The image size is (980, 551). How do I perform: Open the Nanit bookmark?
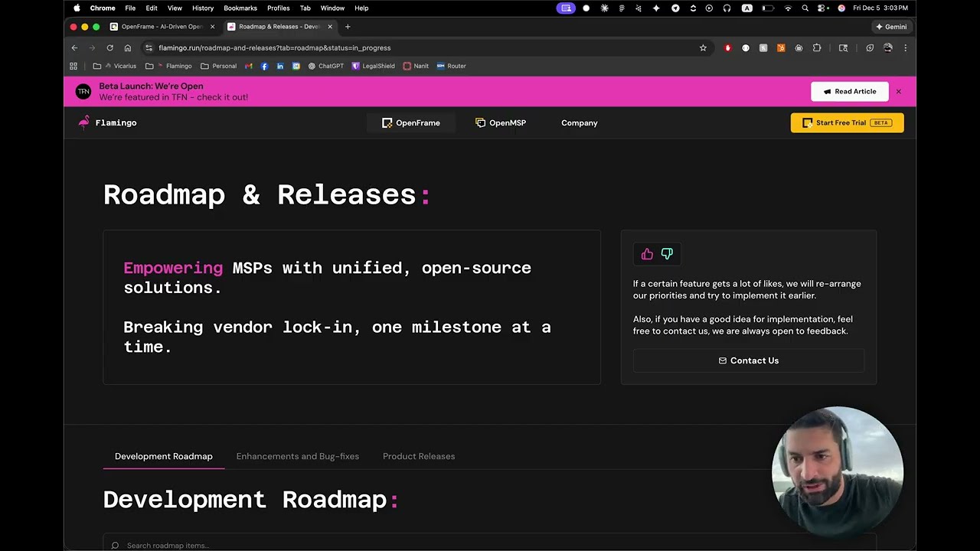point(416,66)
